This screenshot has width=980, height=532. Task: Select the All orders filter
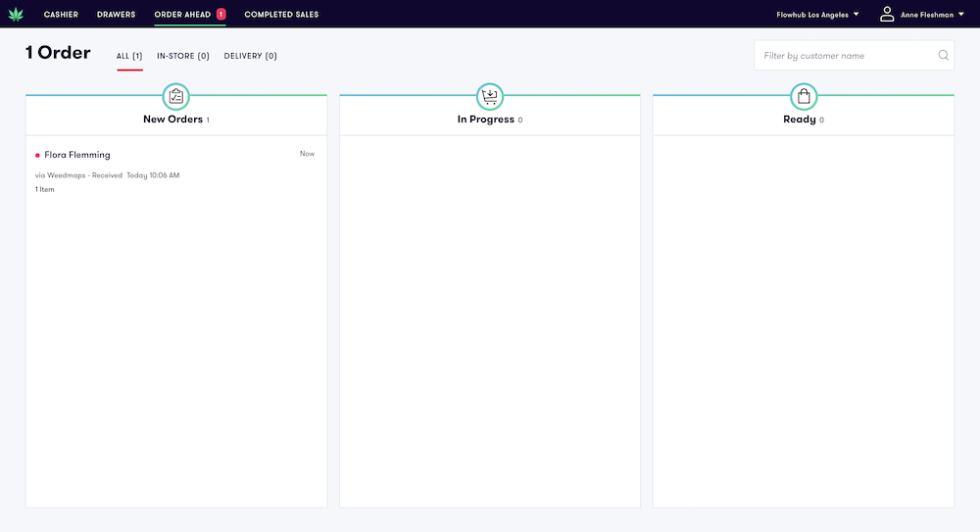click(x=129, y=56)
